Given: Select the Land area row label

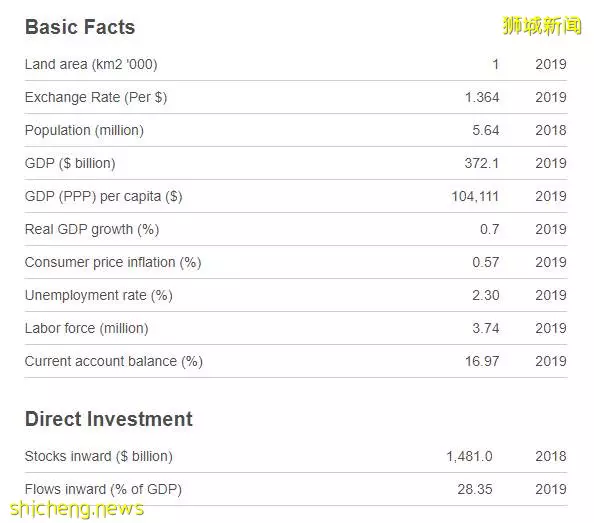Looking at the screenshot, I should (91, 64).
